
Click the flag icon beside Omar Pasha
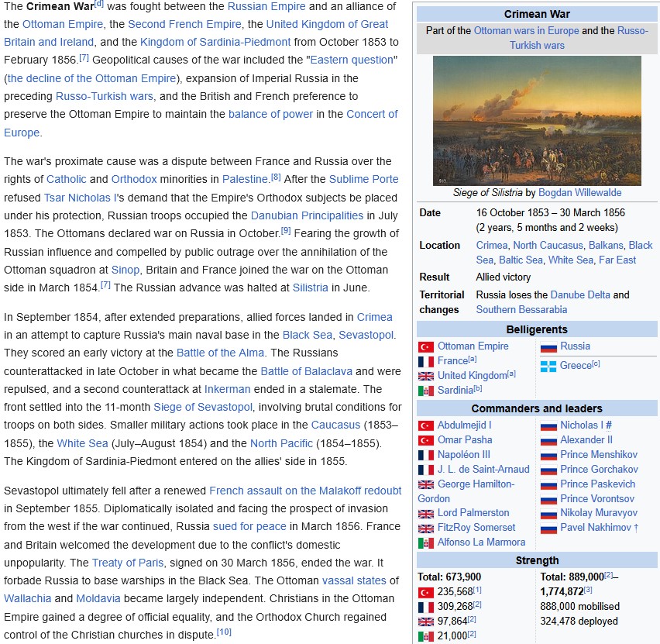click(425, 440)
